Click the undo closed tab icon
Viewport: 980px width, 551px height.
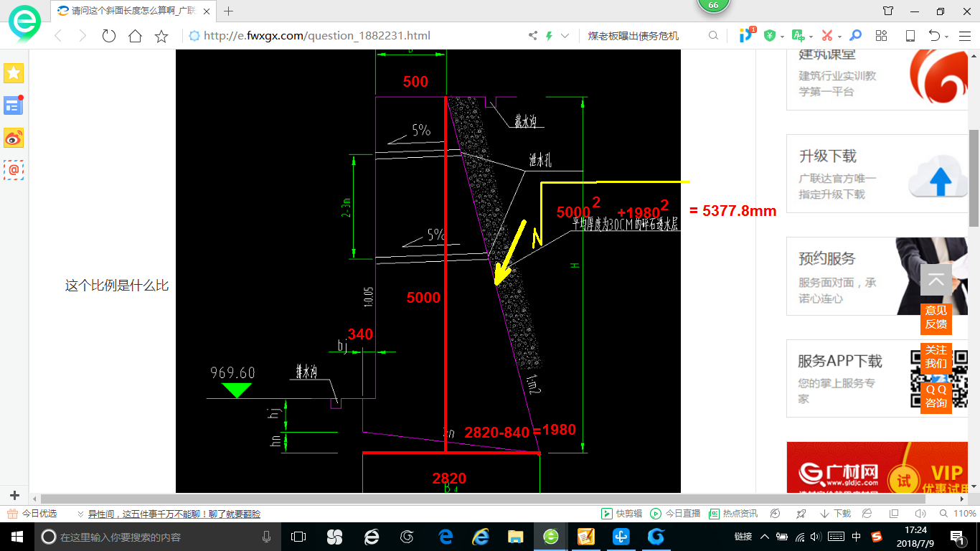[934, 35]
